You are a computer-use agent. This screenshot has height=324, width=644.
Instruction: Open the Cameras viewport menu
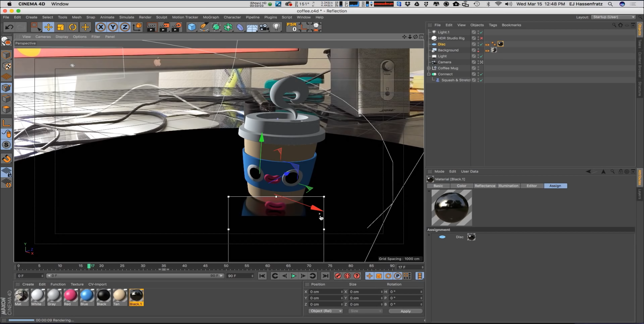[x=43, y=37]
